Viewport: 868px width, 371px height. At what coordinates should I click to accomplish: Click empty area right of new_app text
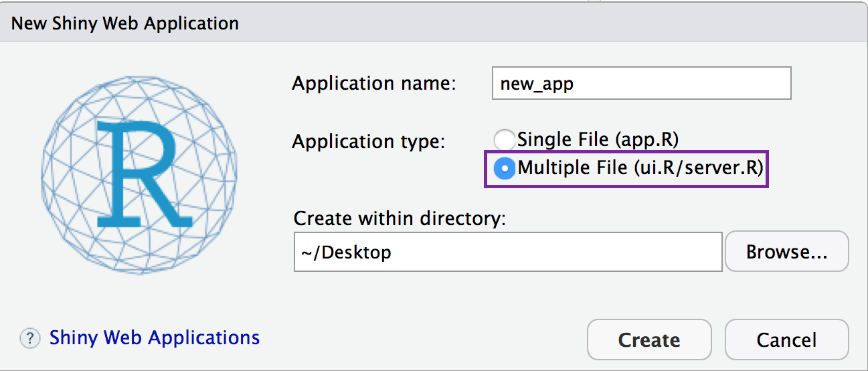click(x=681, y=84)
